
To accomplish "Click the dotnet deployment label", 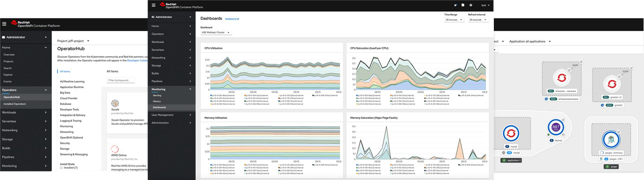I will click(x=556, y=140).
